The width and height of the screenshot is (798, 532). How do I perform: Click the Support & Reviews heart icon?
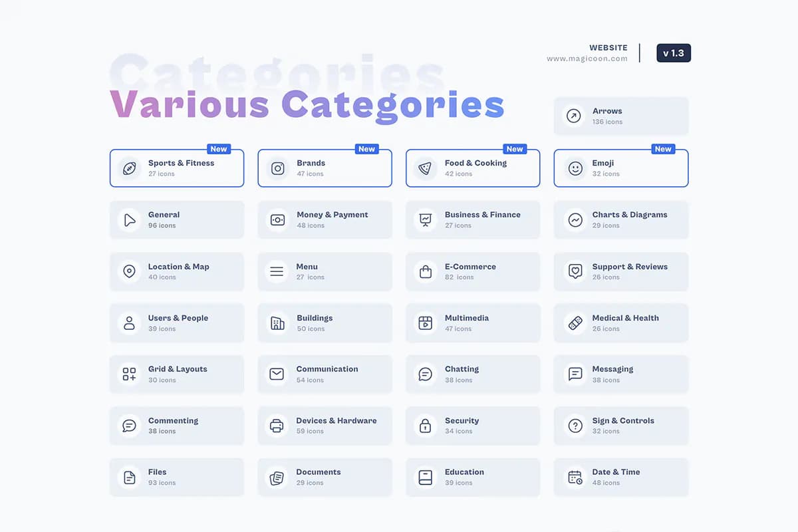click(x=576, y=271)
